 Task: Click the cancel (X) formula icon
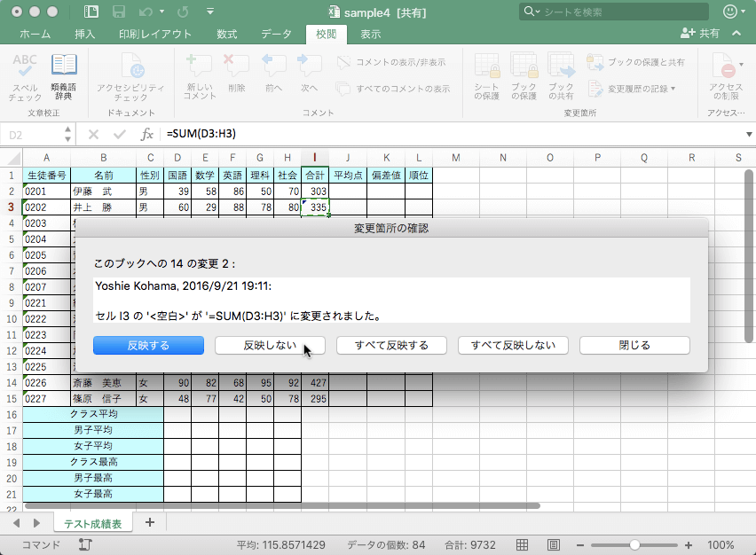93,135
